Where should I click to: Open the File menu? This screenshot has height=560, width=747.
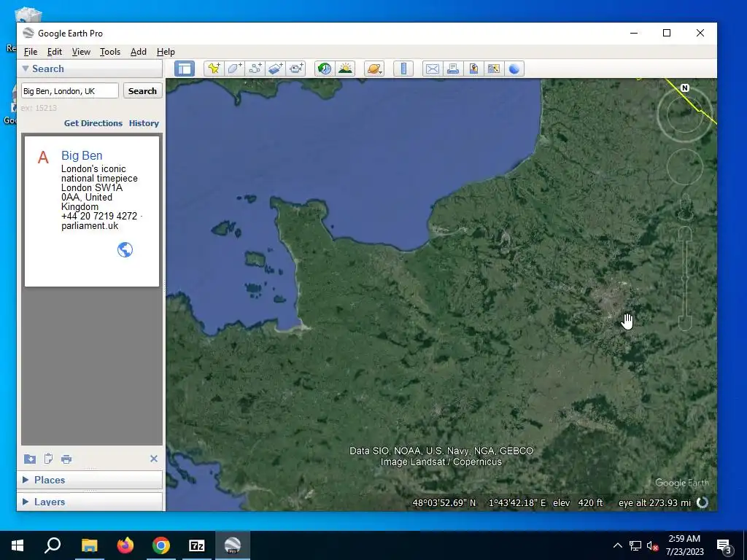31,52
